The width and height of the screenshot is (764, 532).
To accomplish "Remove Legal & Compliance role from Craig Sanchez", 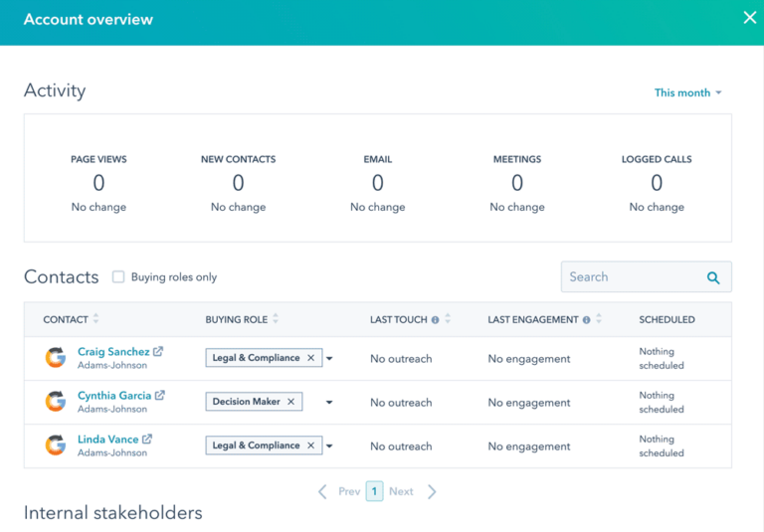I will point(310,358).
